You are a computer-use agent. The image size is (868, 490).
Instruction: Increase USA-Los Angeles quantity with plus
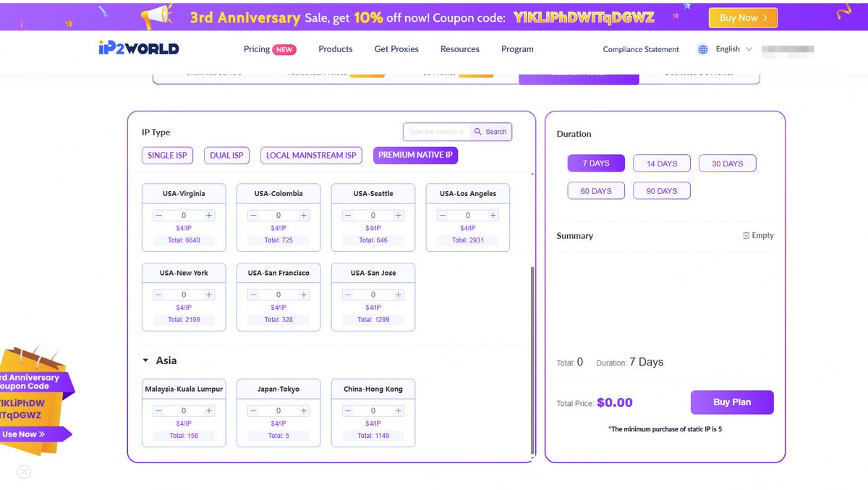493,216
